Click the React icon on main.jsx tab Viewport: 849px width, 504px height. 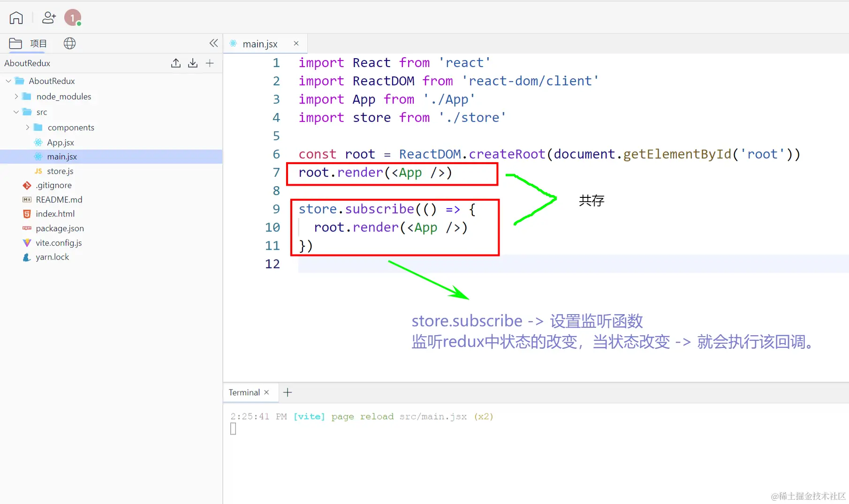click(x=233, y=43)
